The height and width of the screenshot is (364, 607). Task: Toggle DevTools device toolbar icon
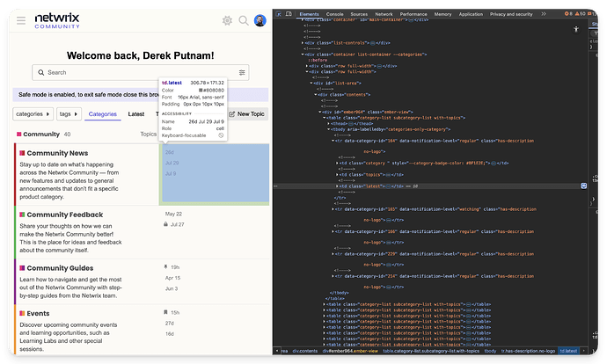click(x=289, y=14)
